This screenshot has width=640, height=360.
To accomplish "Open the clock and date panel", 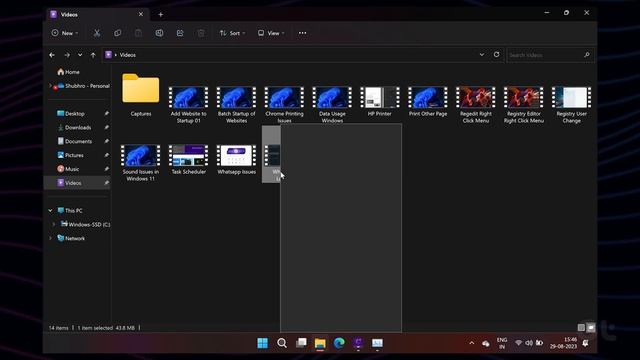I will pyautogui.click(x=563, y=343).
